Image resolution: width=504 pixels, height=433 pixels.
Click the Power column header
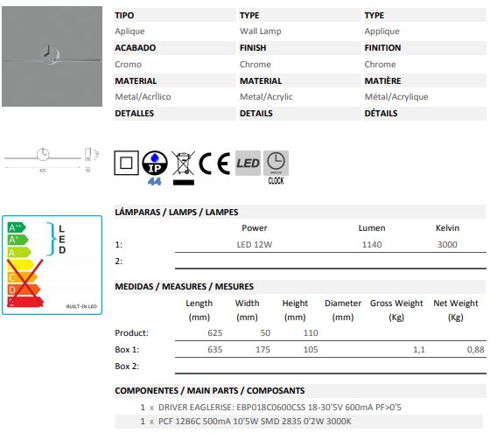tap(255, 228)
